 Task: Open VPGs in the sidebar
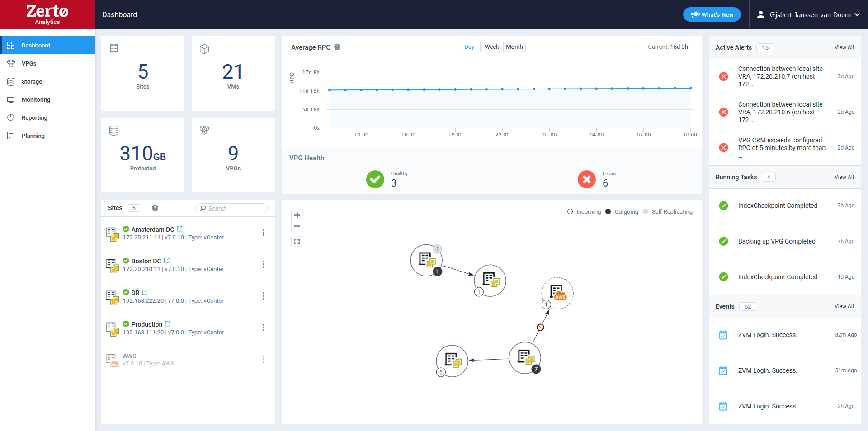click(x=29, y=64)
